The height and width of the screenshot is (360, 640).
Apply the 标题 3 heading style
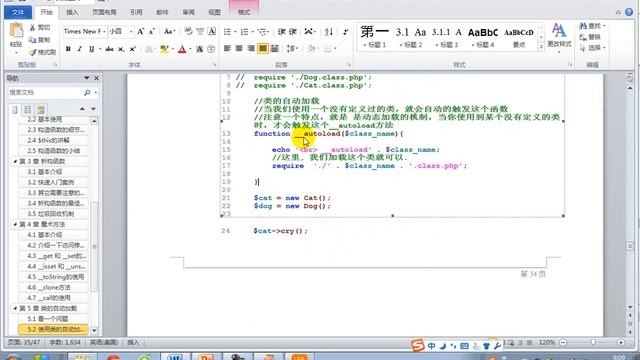click(447, 37)
